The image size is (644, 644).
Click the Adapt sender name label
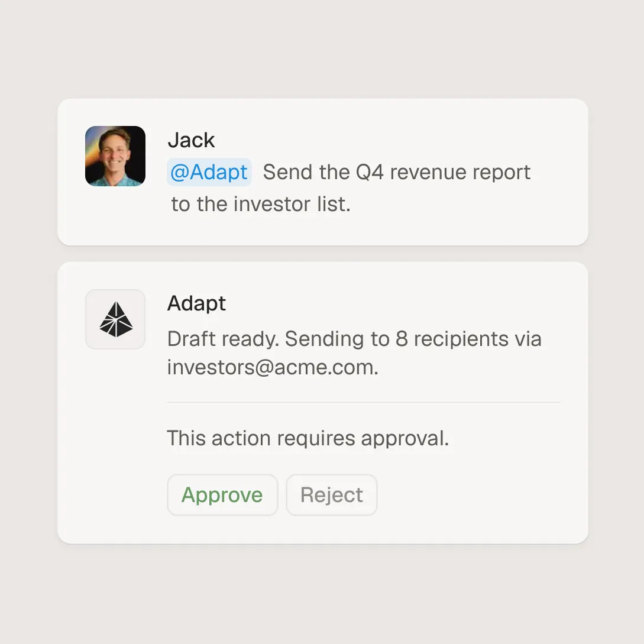point(196,303)
